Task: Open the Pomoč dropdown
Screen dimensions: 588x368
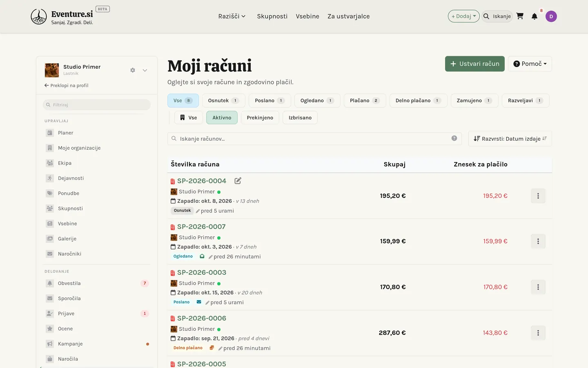Action: point(530,64)
